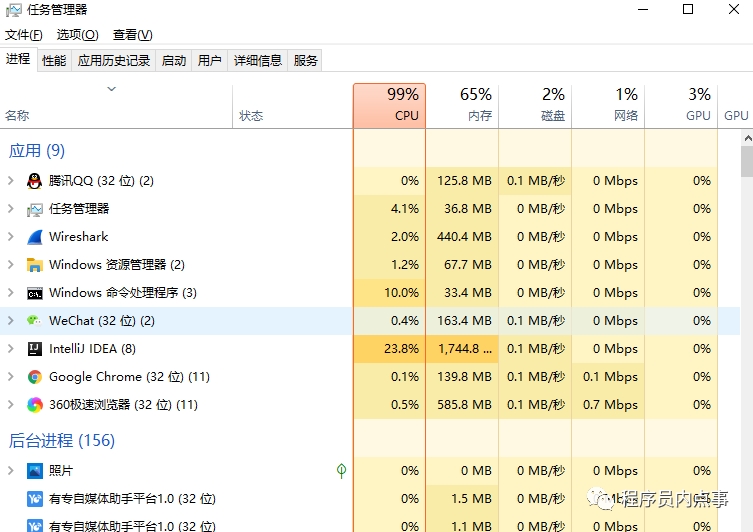Click the 360极速浏览器 colorful icon

pyautogui.click(x=35, y=405)
